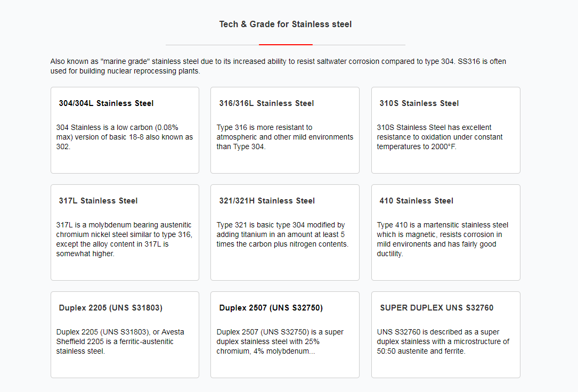
Task: Open the Duplex 2507 (UNS S32750) heading
Action: coord(271,308)
